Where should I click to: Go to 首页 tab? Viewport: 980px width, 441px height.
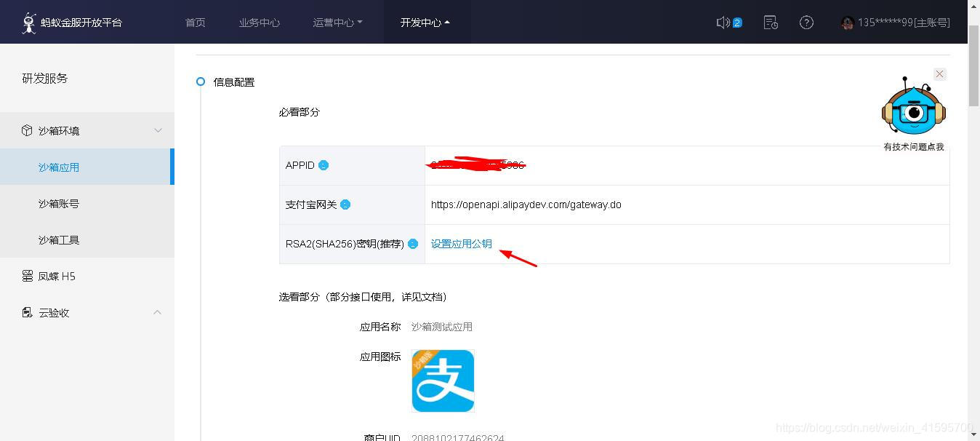point(196,23)
